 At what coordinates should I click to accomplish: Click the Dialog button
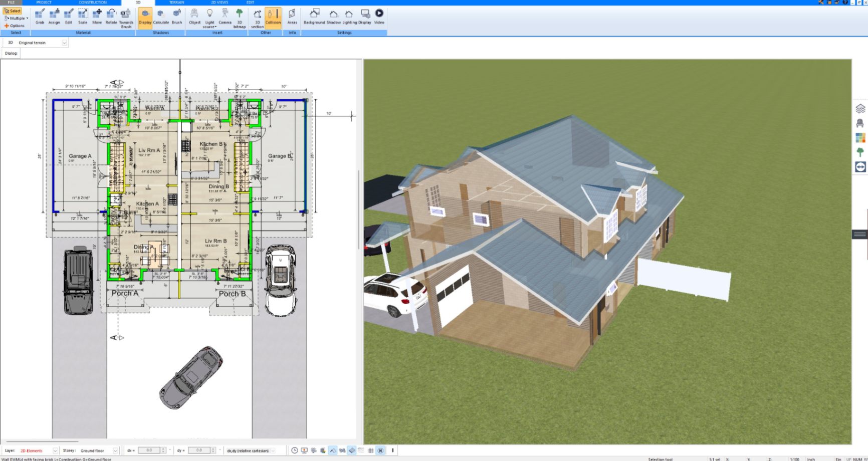tap(11, 53)
